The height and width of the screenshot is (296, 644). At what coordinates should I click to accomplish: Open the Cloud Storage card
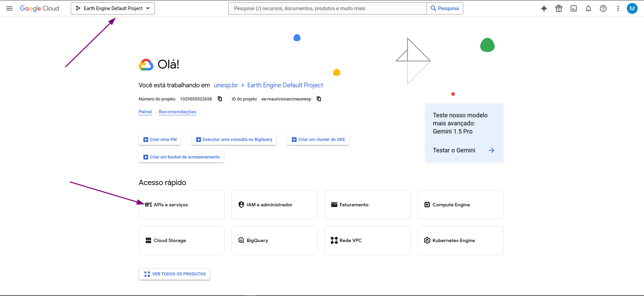182,240
